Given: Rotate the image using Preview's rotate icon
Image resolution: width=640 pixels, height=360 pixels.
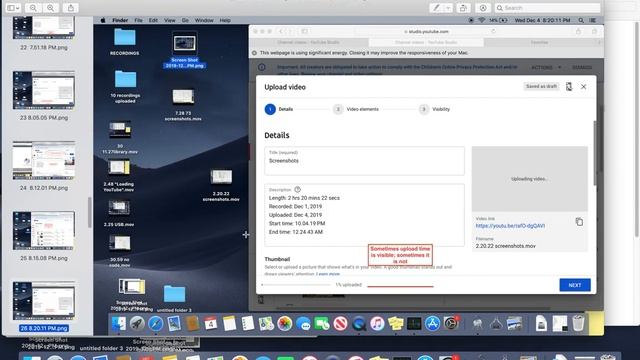Looking at the screenshot, I should (463, 8).
